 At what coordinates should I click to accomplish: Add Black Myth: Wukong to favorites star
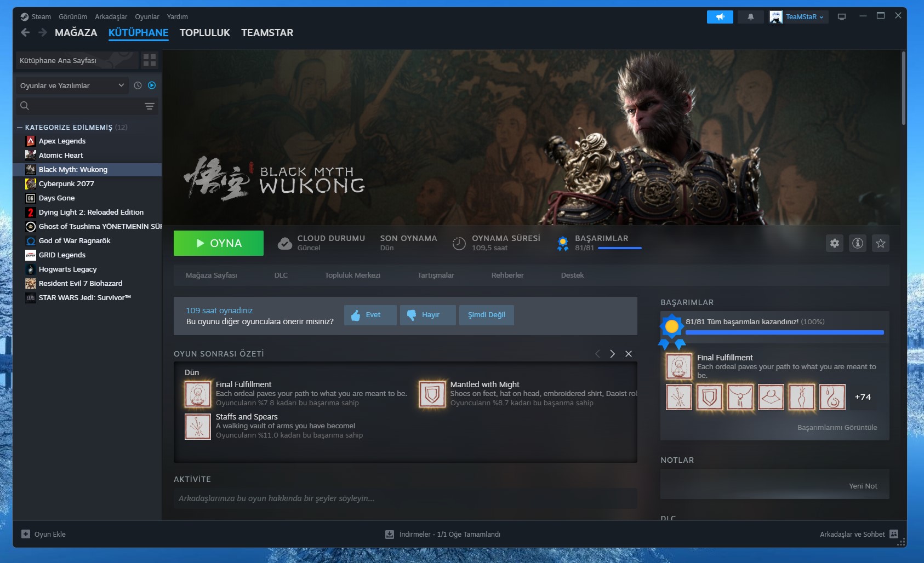coord(880,243)
